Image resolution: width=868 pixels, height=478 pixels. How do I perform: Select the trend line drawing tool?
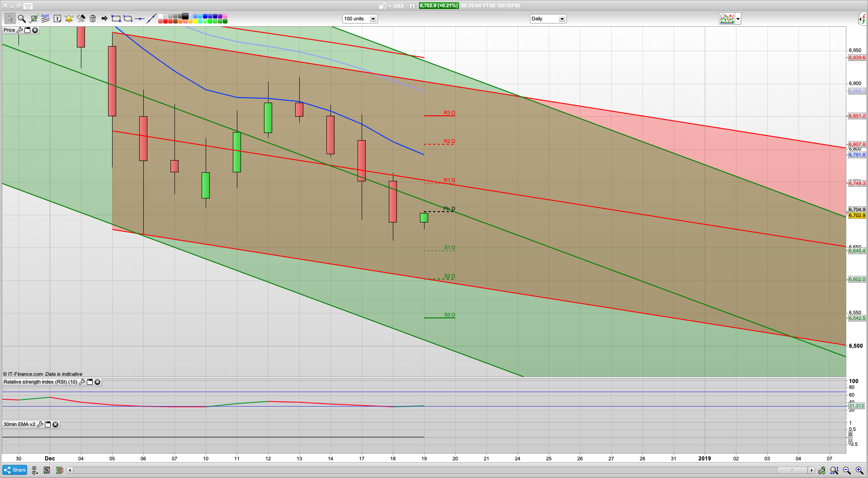(152, 19)
